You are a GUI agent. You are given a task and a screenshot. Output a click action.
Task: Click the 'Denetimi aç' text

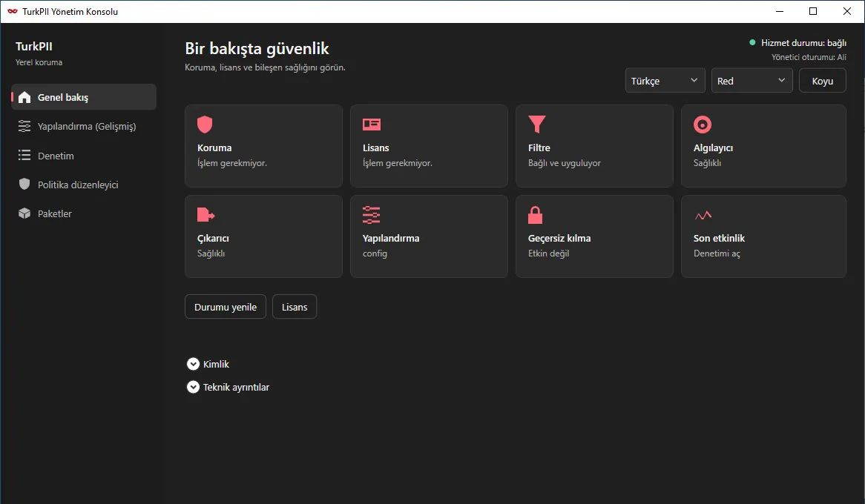click(x=717, y=253)
